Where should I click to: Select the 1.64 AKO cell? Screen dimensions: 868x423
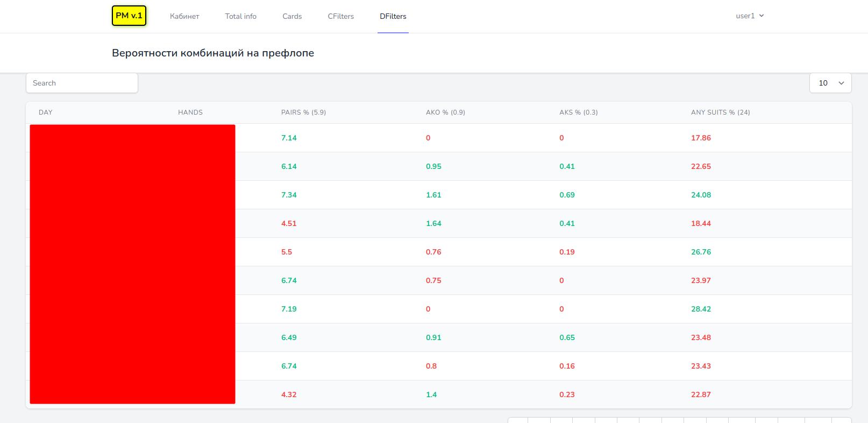(x=433, y=223)
